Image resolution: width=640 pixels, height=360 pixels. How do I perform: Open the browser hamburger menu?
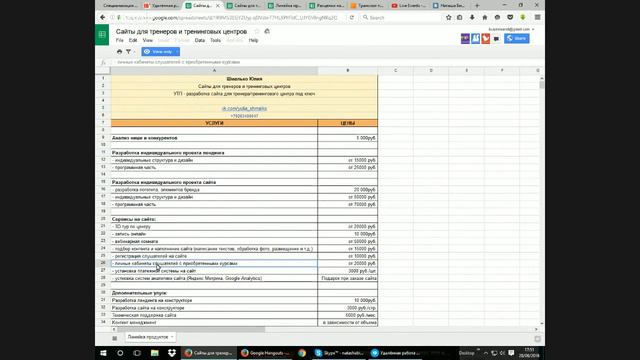[x=538, y=18]
